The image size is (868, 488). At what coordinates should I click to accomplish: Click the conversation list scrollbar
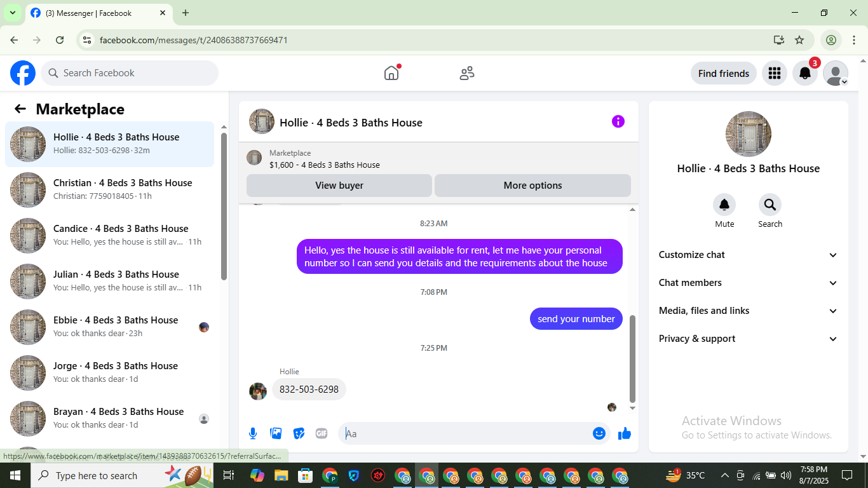[x=224, y=206]
